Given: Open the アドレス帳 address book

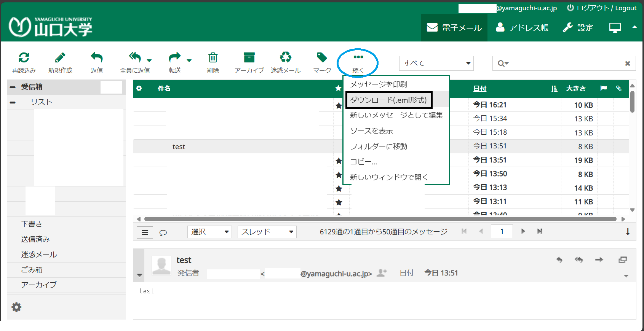Looking at the screenshot, I should (522, 28).
